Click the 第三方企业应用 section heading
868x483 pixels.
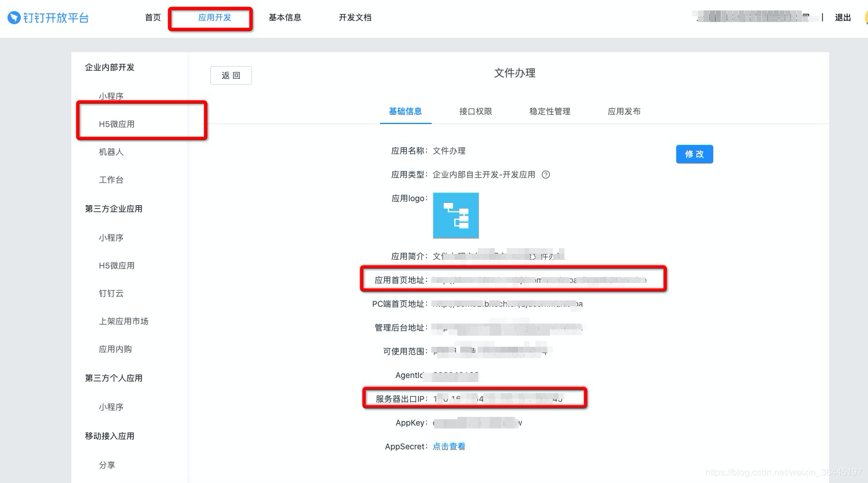[114, 209]
